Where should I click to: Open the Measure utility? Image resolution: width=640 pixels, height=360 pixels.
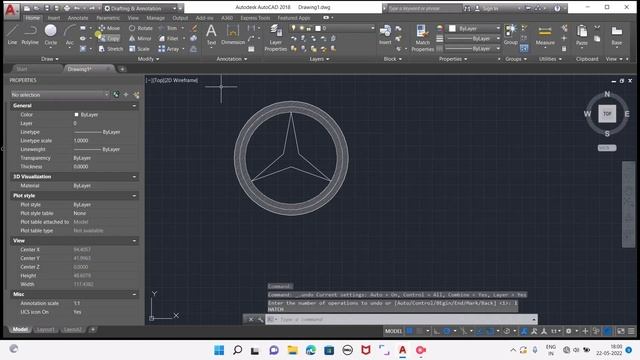tap(545, 35)
